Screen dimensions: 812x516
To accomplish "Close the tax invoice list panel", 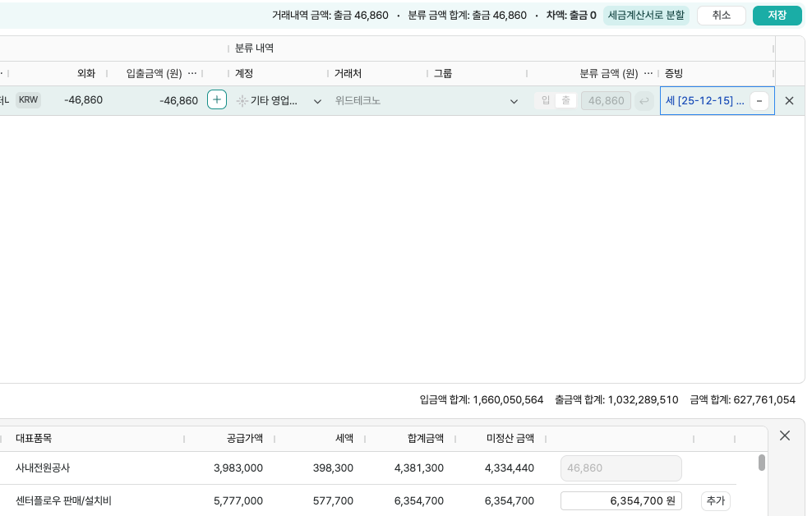I will 784,435.
